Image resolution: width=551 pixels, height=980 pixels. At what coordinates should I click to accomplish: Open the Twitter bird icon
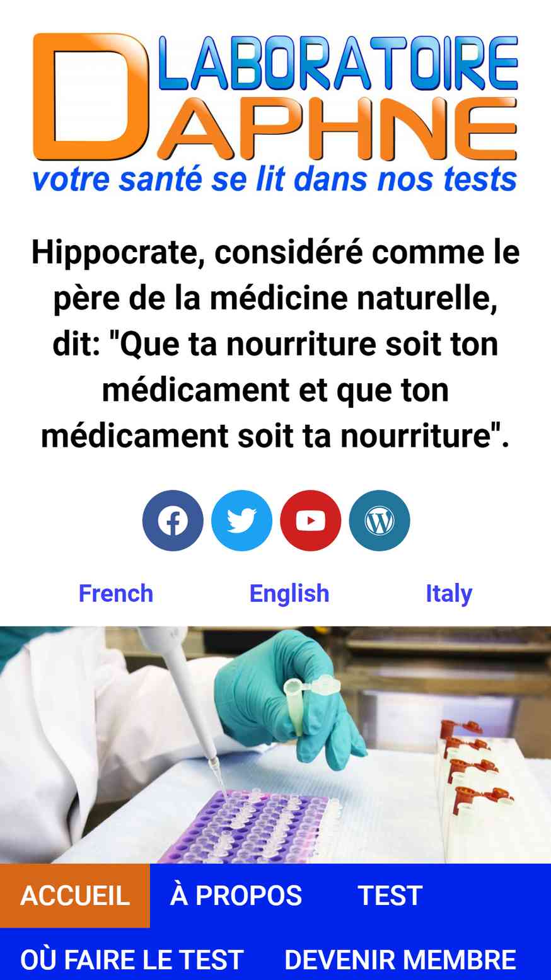pyautogui.click(x=241, y=521)
